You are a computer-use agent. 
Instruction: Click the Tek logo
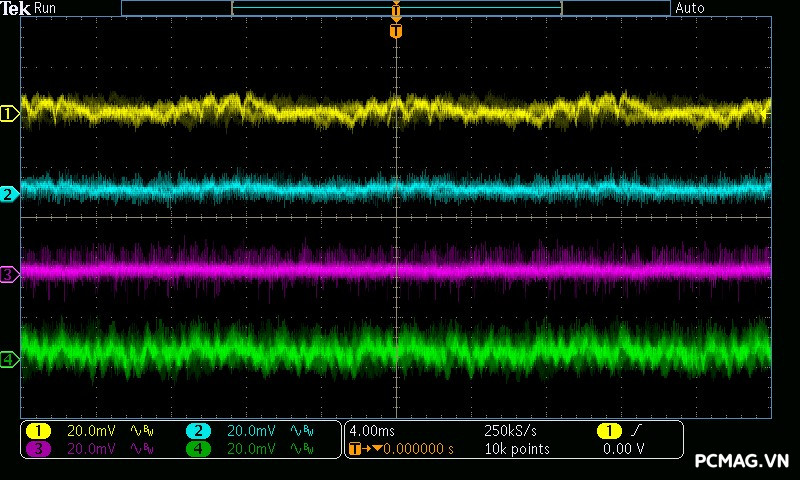coord(16,8)
